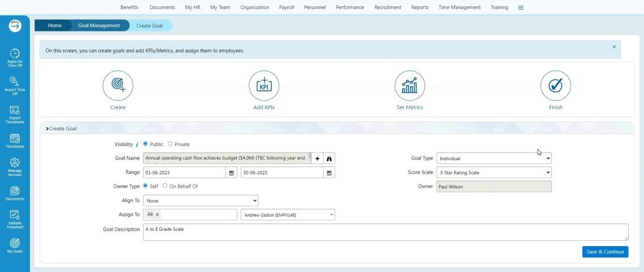The width and height of the screenshot is (644, 272).
Task: Click the Create step target icon
Action: [118, 85]
